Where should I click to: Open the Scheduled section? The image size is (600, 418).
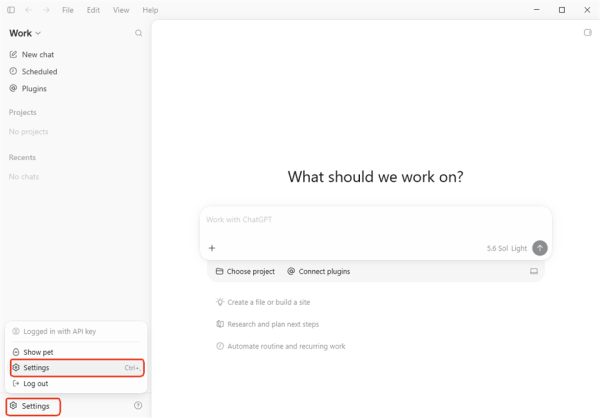click(33, 72)
